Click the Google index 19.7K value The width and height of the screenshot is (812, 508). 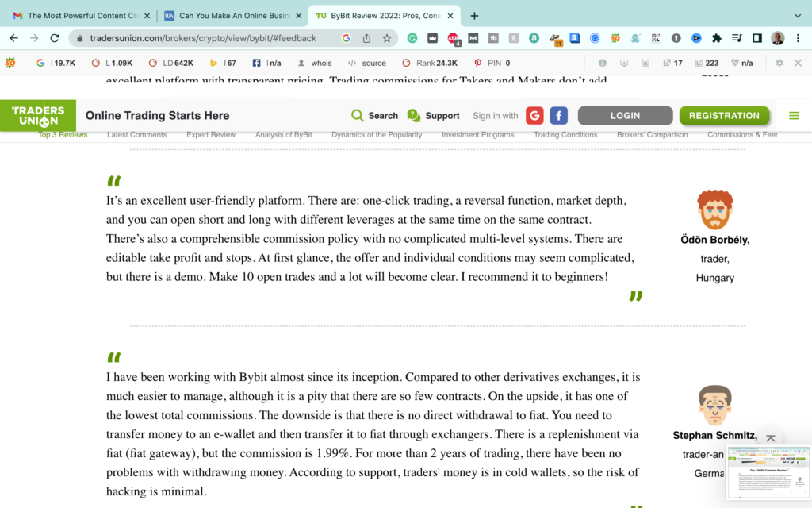click(x=56, y=63)
